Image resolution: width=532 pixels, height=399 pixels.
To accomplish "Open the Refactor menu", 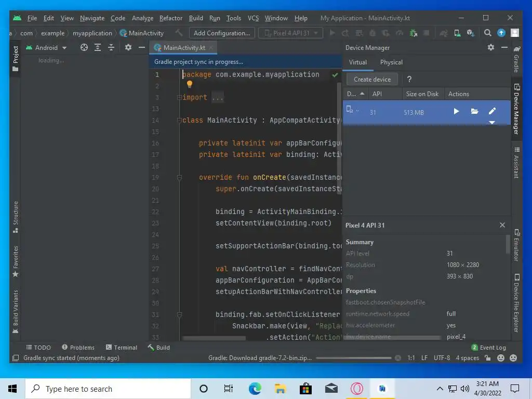I will click(170, 18).
